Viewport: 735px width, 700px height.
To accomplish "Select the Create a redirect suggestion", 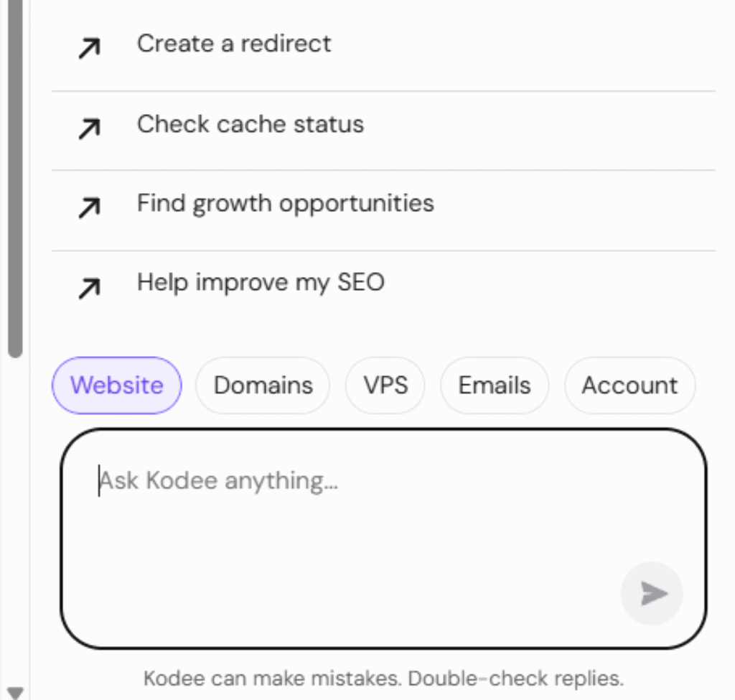I will tap(234, 44).
